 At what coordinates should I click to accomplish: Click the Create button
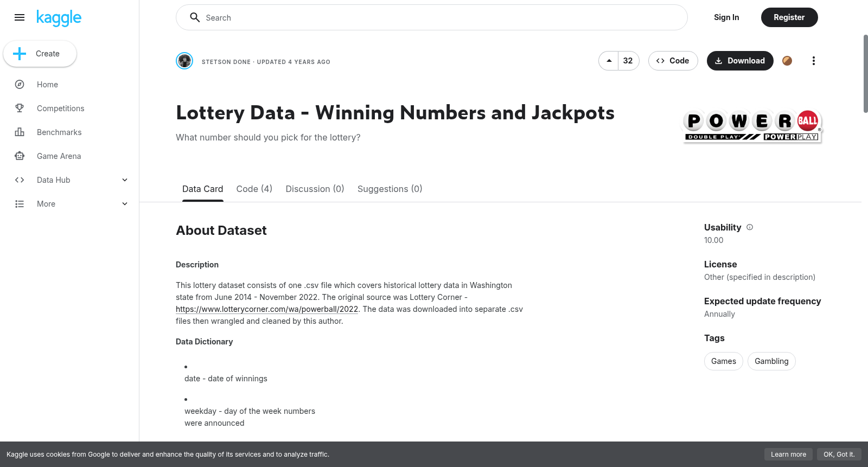(40, 54)
